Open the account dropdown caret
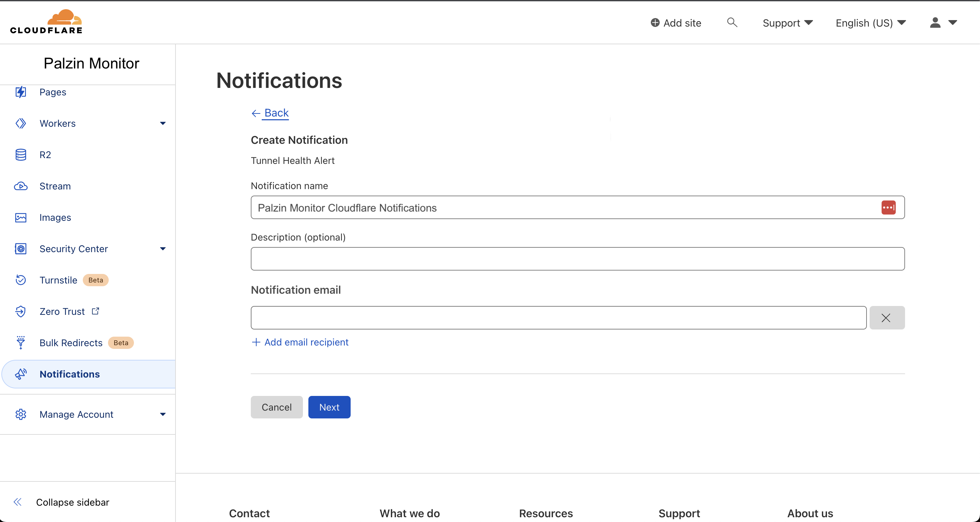Viewport: 980px width, 522px height. coord(953,23)
